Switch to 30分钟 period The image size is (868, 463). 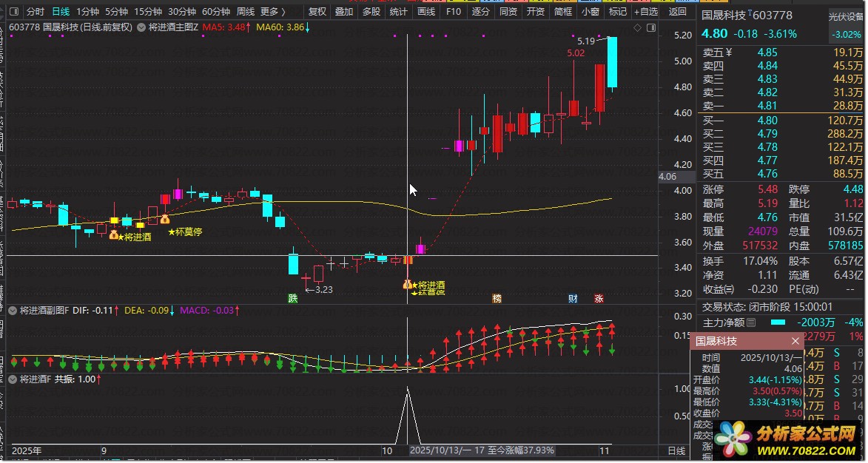click(x=182, y=11)
